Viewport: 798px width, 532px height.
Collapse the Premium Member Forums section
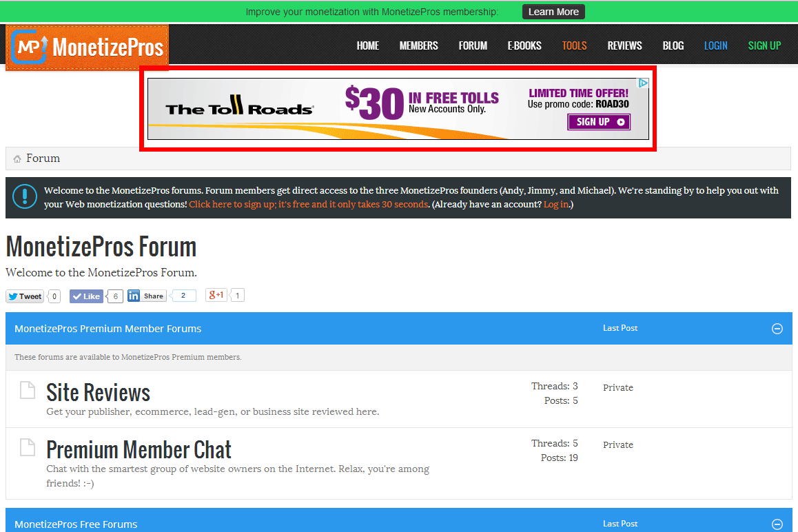click(x=777, y=329)
